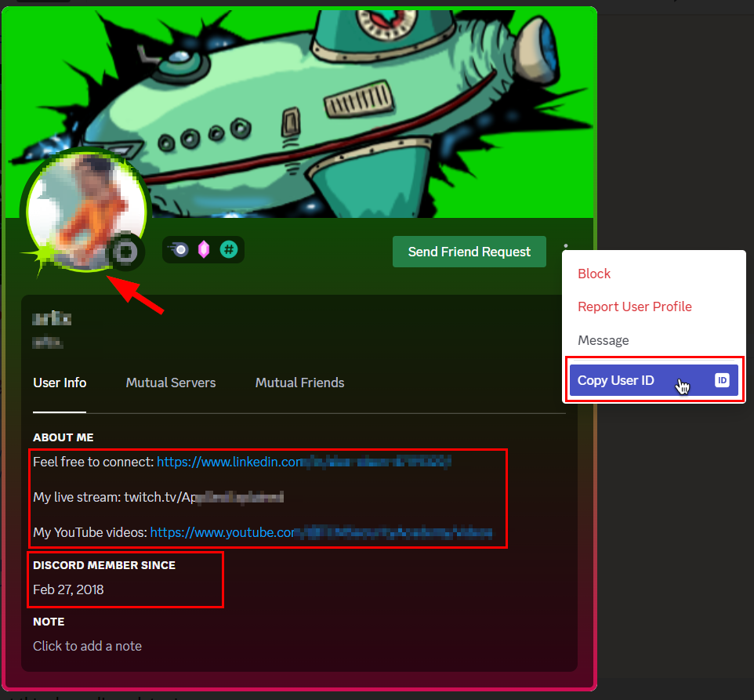The height and width of the screenshot is (700, 754).
Task: Open the Mutual Friends tab
Action: click(299, 383)
